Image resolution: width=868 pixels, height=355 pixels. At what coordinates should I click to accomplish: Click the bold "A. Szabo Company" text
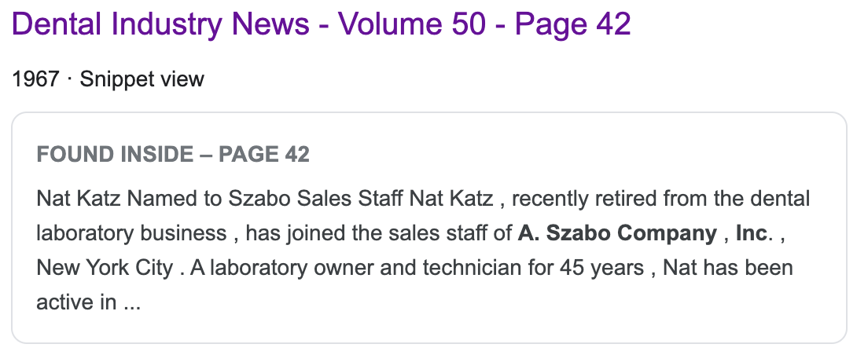point(617,233)
